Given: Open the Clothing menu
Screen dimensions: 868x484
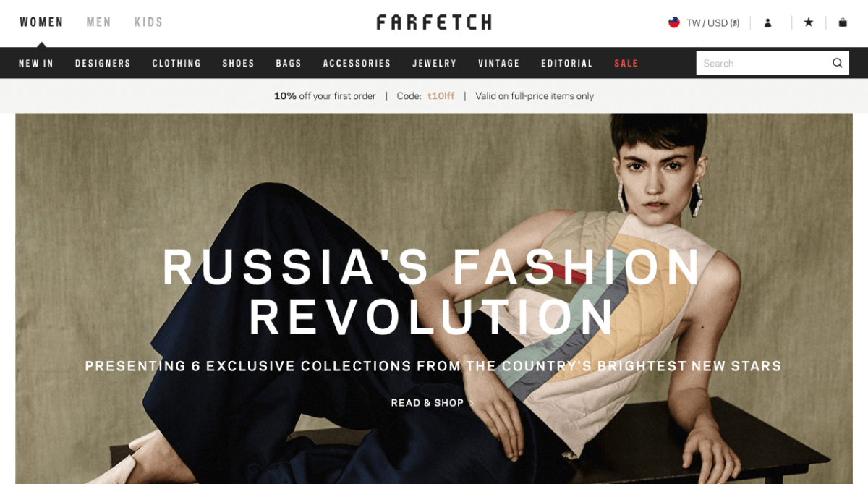Looking at the screenshot, I should (x=176, y=64).
